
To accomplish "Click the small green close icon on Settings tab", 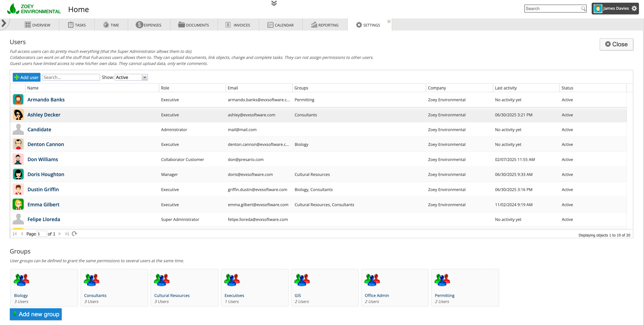I will pyautogui.click(x=389, y=21).
